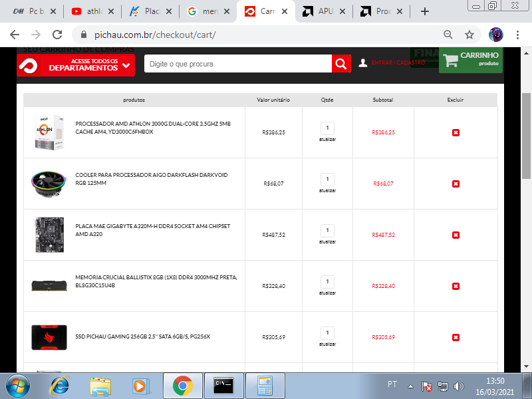
Task: Click atualizar under the Aigo cooler quantity
Action: (327, 191)
